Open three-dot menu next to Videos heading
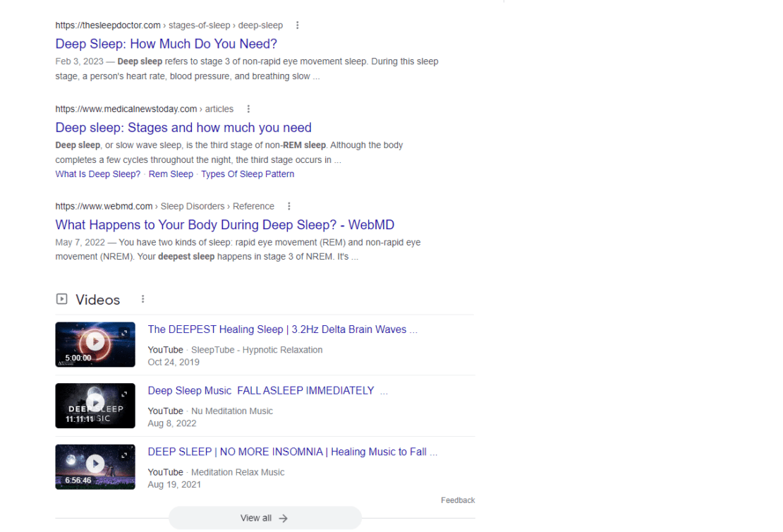The width and height of the screenshot is (783, 532). pyautogui.click(x=142, y=299)
